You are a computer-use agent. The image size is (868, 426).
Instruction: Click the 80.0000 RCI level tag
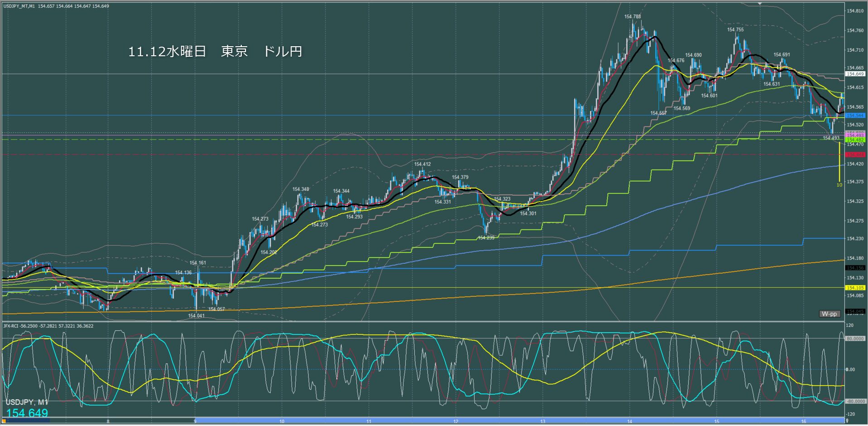point(855,339)
